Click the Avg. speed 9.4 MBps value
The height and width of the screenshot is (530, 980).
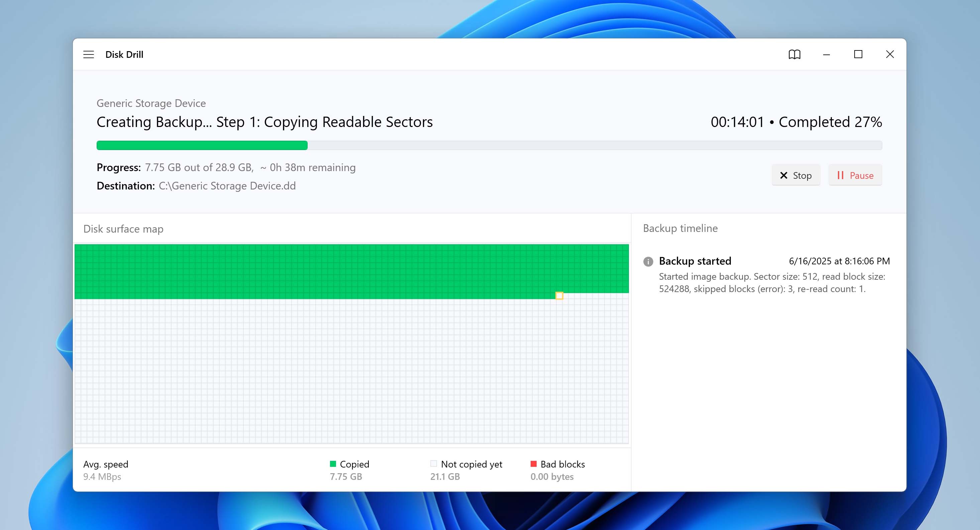click(102, 477)
